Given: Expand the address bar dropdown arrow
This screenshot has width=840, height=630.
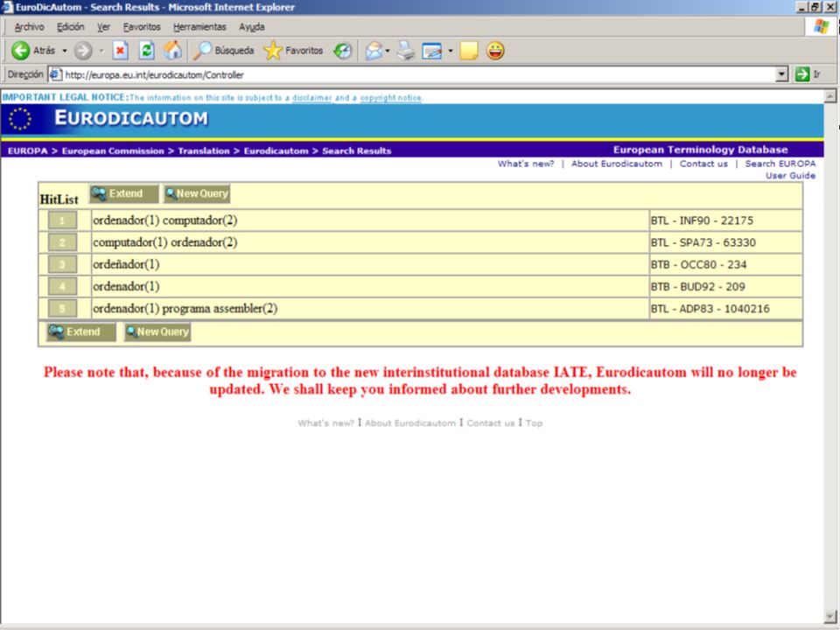Looking at the screenshot, I should [781, 74].
